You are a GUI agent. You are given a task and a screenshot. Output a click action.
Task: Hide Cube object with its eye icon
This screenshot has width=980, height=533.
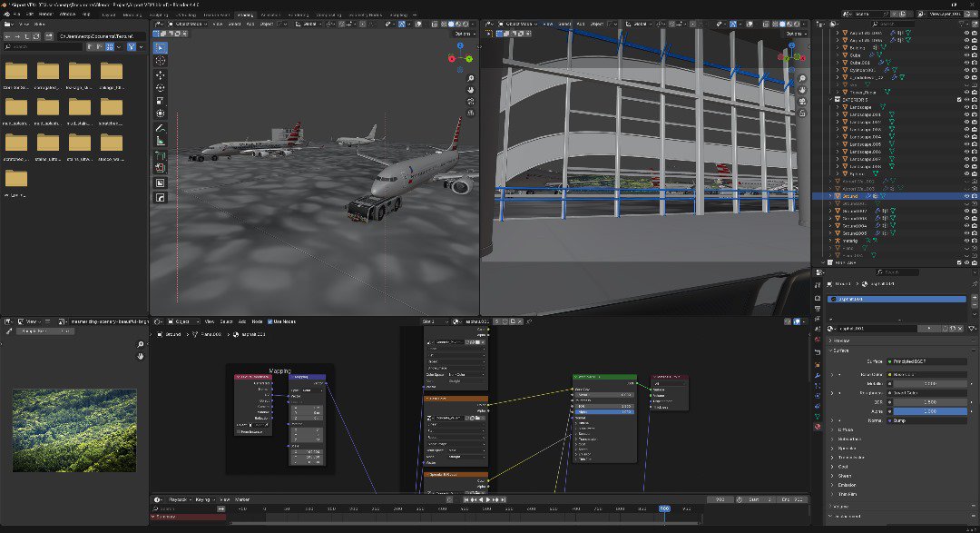click(967, 55)
